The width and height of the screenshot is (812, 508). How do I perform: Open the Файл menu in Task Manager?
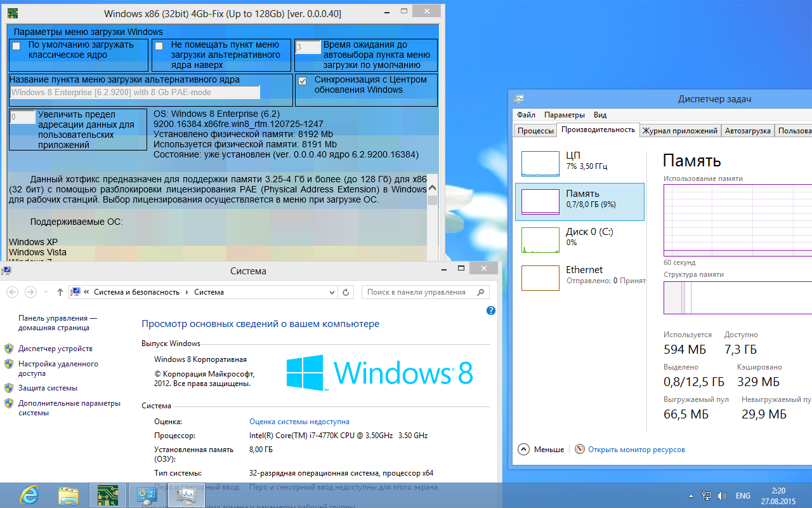click(x=526, y=115)
